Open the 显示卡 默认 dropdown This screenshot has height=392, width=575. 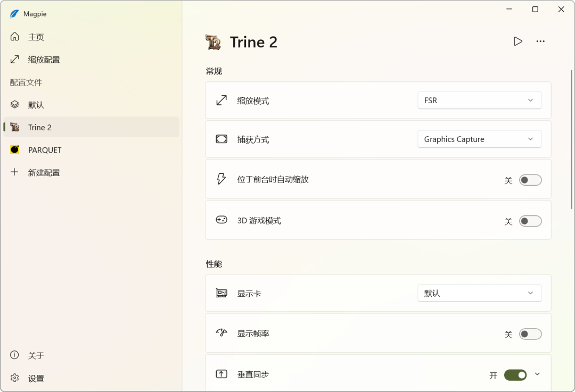[479, 293]
